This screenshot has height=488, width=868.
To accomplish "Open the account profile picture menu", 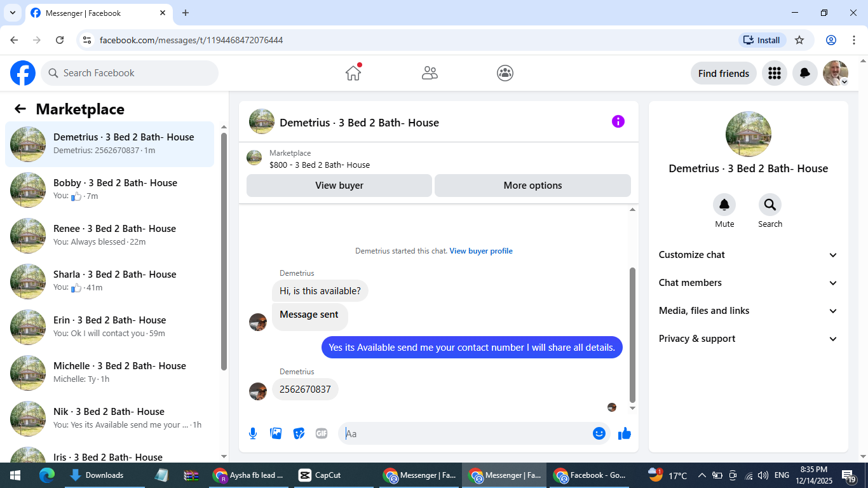I will [836, 73].
